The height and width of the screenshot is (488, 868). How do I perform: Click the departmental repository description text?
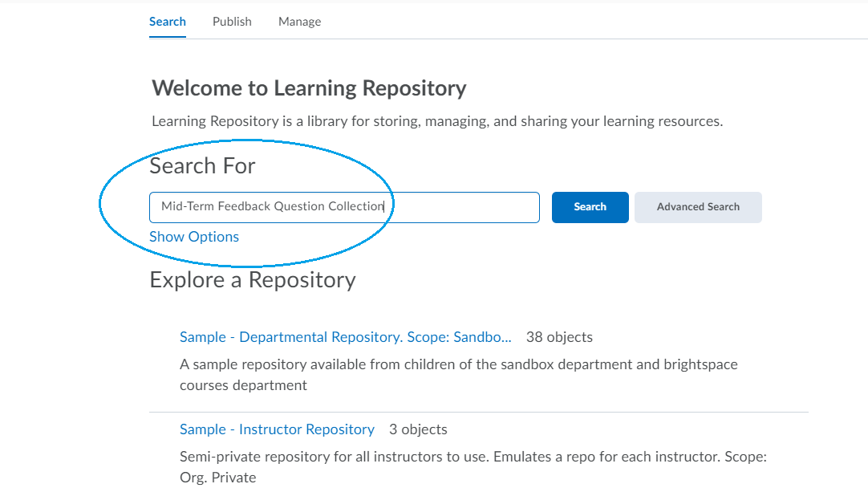[x=458, y=373]
